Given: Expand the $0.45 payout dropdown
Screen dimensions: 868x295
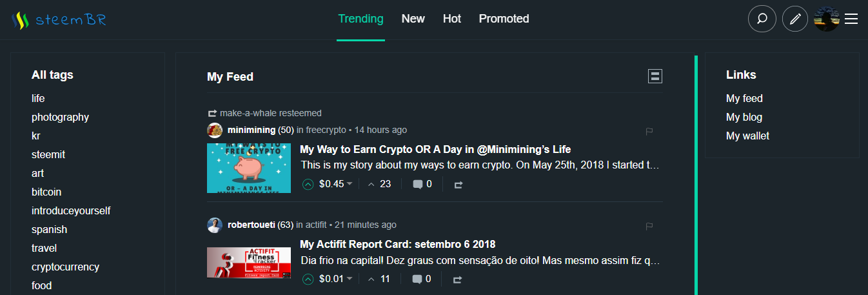Looking at the screenshot, I should click(350, 184).
